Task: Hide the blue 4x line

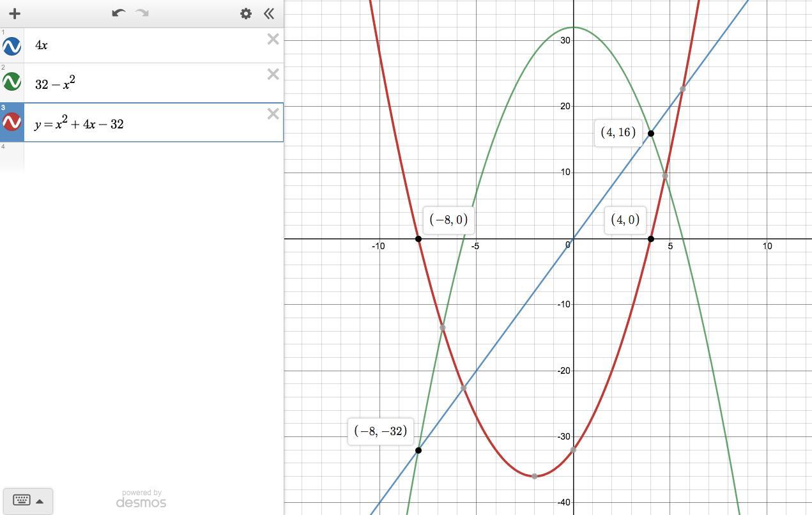Action: [x=11, y=46]
